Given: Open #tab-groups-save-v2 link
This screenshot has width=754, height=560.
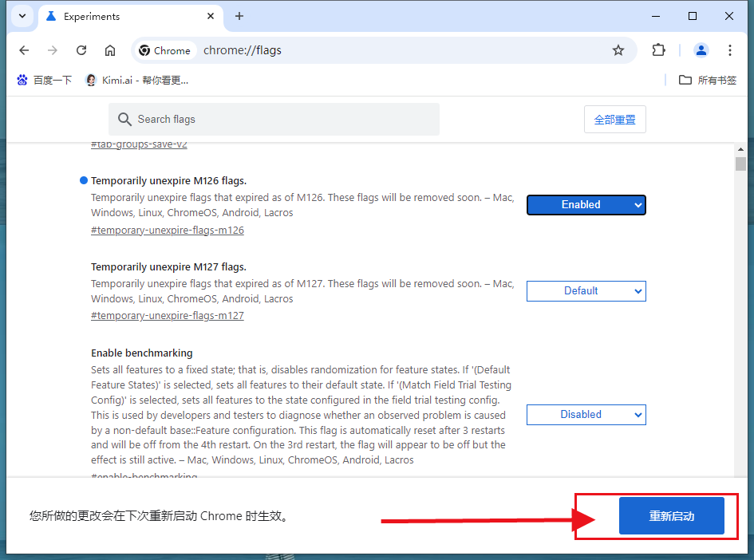Looking at the screenshot, I should (139, 144).
